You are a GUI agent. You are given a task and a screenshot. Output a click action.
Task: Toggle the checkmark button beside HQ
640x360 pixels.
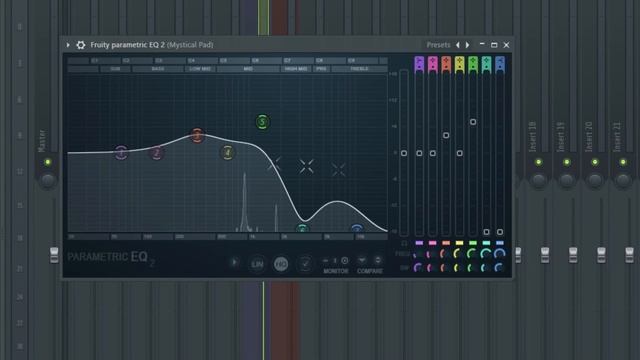pyautogui.click(x=305, y=264)
